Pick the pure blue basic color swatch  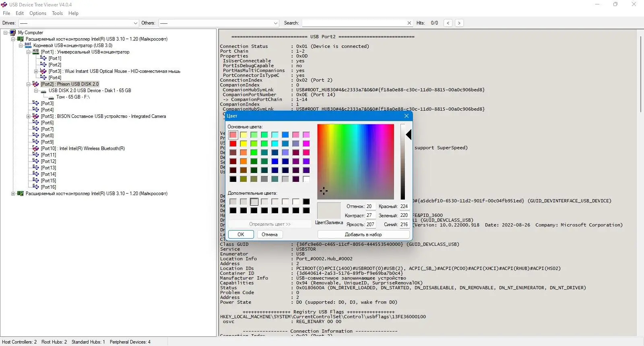click(275, 161)
